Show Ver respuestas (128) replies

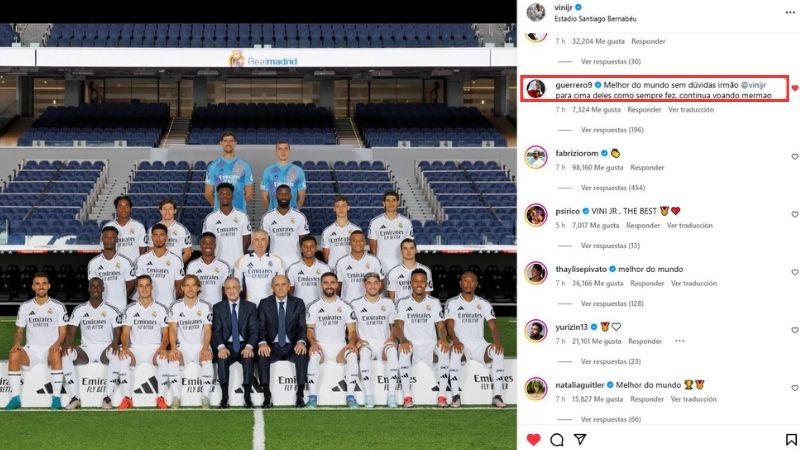point(612,304)
